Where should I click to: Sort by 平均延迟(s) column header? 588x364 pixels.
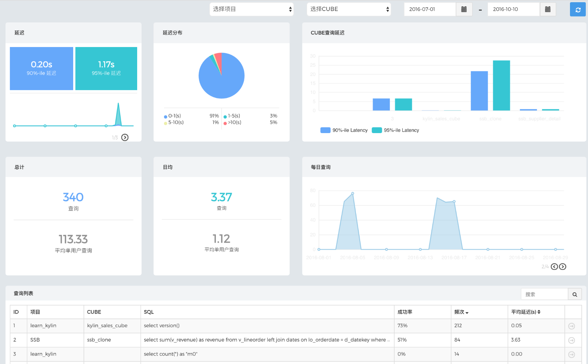[525, 312]
